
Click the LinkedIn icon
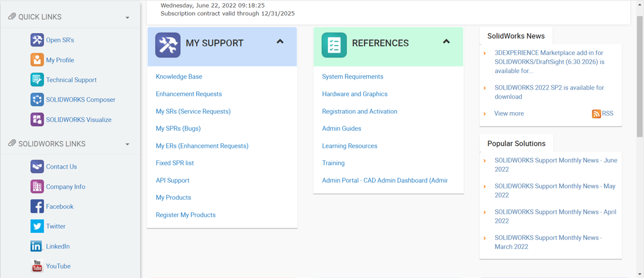coord(37,246)
